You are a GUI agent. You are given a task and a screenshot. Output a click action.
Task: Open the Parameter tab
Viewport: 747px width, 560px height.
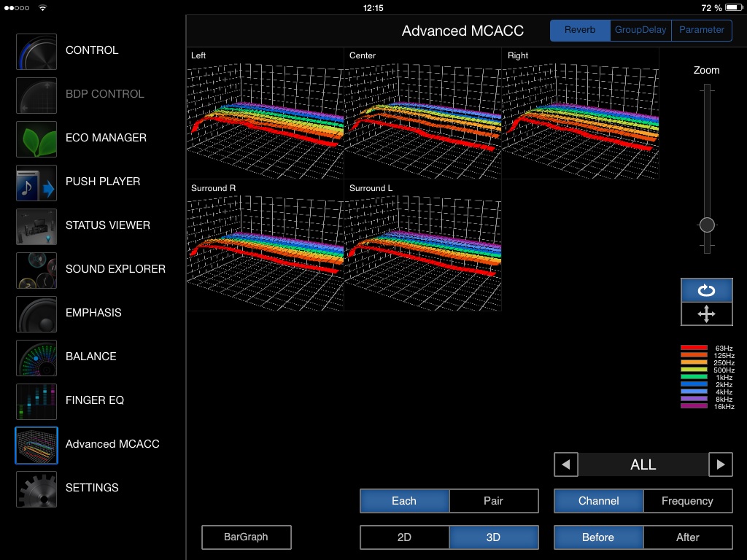[x=702, y=30]
